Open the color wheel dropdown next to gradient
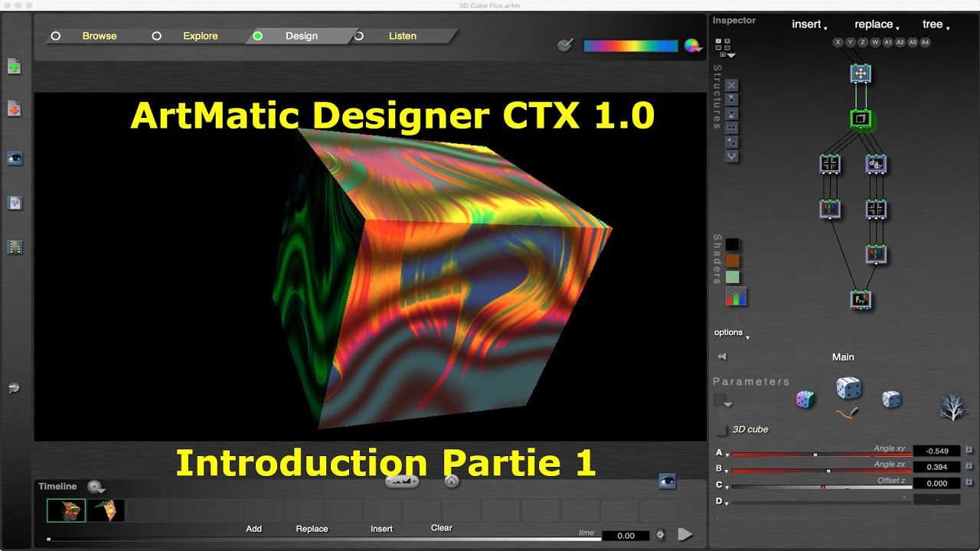Screen dimensions: 980x551 (x=693, y=46)
